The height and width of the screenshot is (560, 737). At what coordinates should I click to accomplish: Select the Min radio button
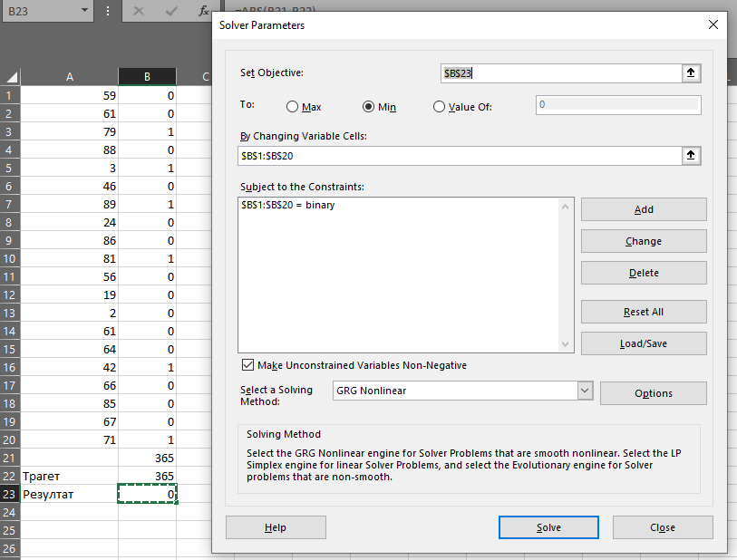[369, 107]
